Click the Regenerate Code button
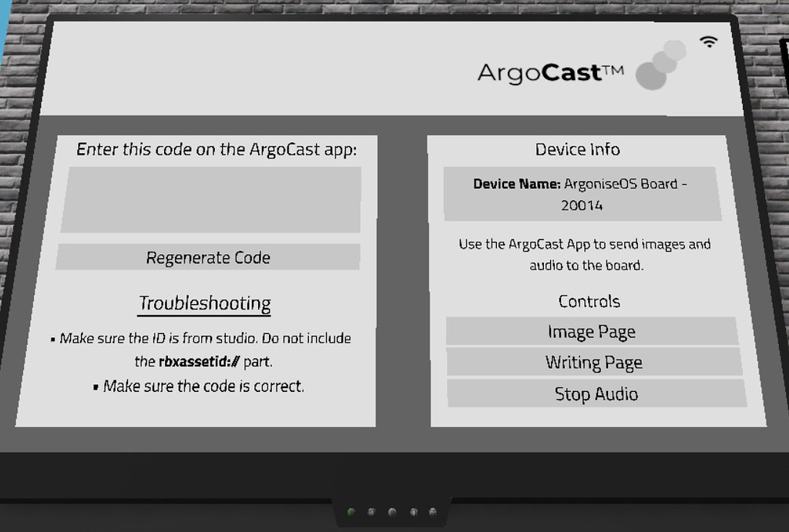Image resolution: width=789 pixels, height=532 pixels. pyautogui.click(x=207, y=256)
